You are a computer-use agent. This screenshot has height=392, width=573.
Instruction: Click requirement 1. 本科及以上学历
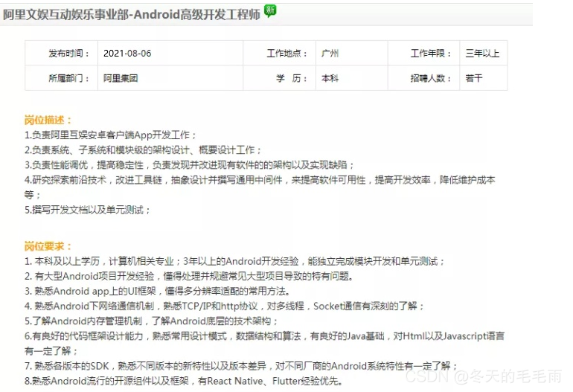(234, 261)
